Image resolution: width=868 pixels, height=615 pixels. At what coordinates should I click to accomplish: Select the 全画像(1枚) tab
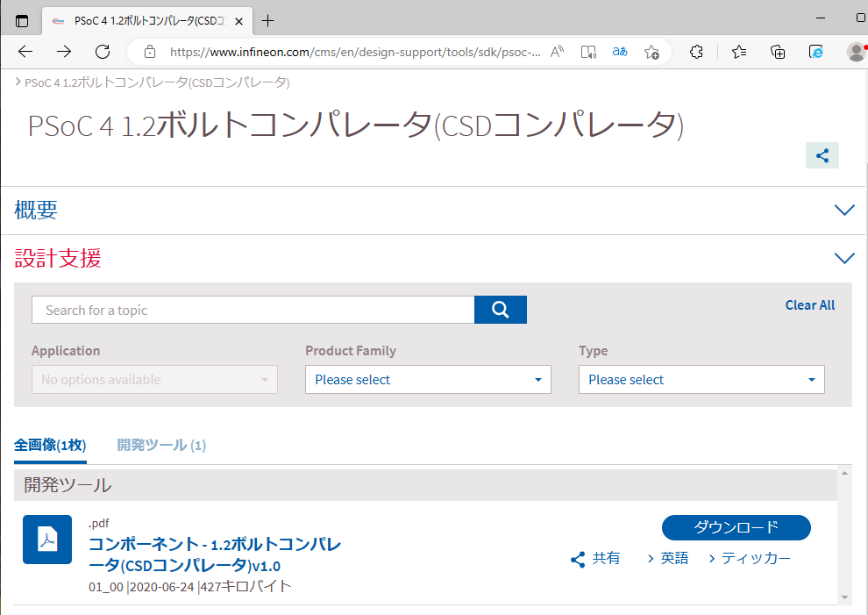[50, 446]
